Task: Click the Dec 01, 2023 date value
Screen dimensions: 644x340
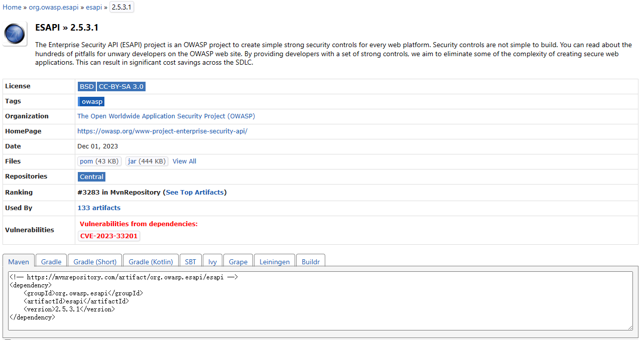Action: pos(98,146)
